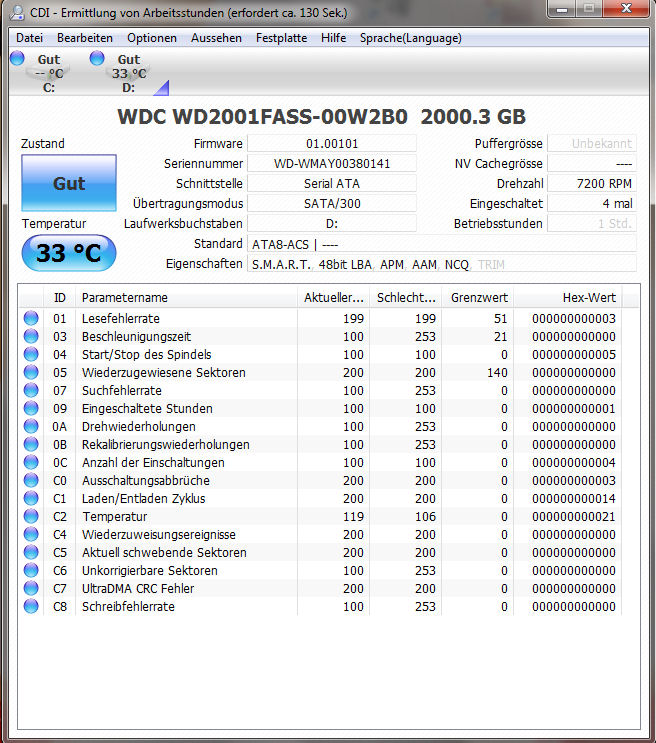Click the drive title WDC WD2001FASS-00W2B0

(x=262, y=117)
